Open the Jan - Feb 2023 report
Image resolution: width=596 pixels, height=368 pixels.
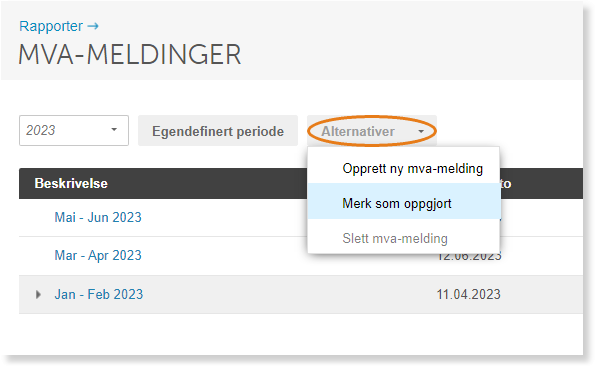(98, 294)
